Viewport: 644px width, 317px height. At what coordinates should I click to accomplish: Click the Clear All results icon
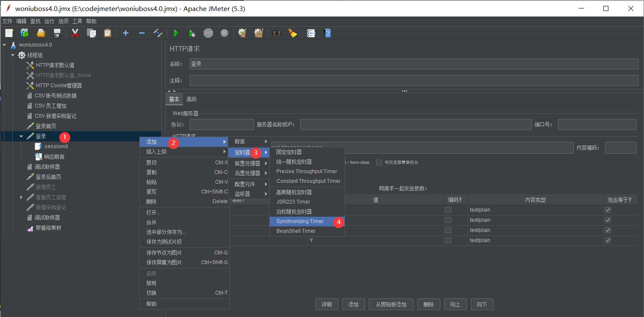[x=259, y=33]
